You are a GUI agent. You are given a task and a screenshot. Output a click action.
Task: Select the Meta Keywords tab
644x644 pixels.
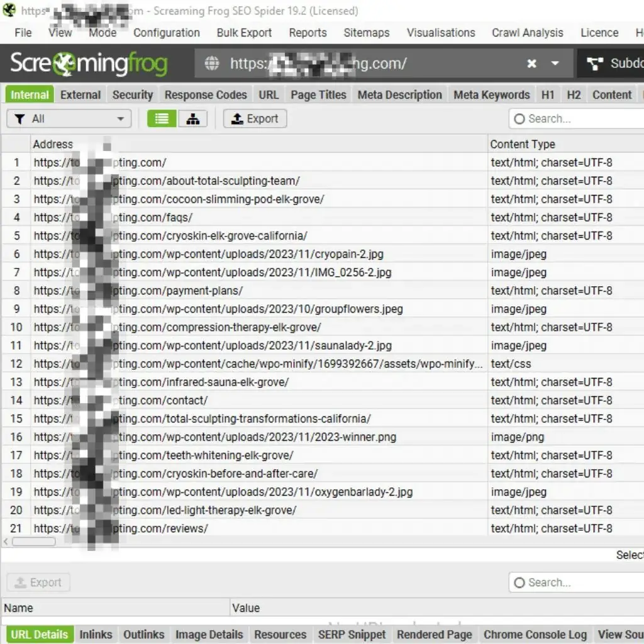[x=492, y=95]
